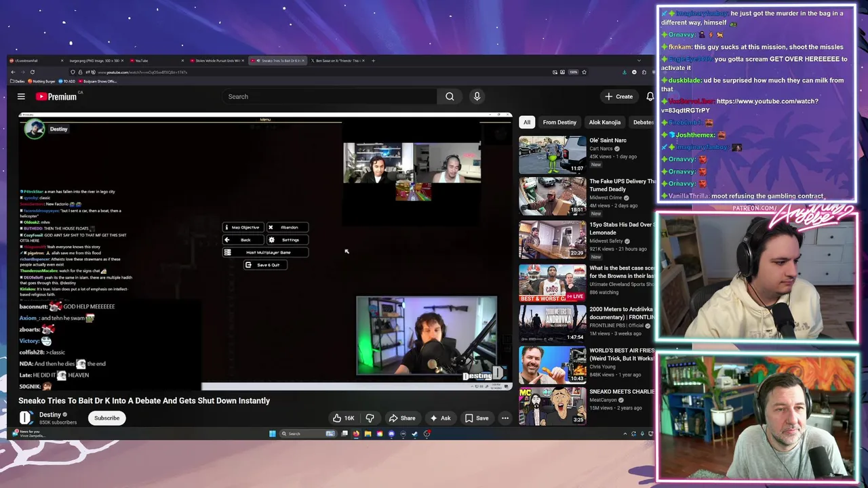The height and width of the screenshot is (488, 868).
Task: Bookmark this page with star icon
Action: point(585,72)
